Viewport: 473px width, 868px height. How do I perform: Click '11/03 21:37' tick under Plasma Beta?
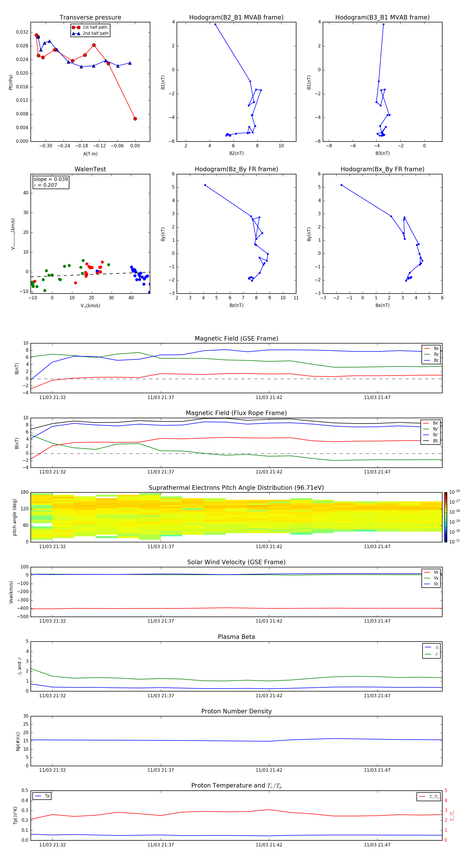161,695
